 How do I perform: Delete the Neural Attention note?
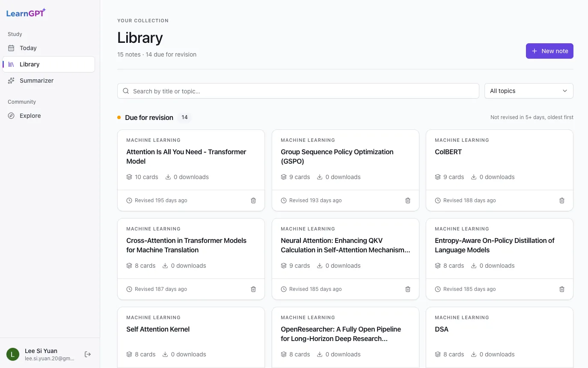[x=408, y=289]
